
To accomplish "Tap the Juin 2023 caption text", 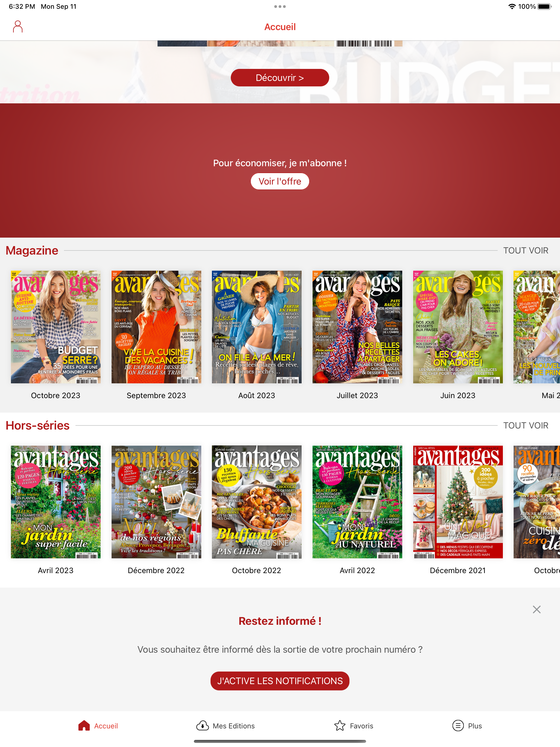I will 458,395.
